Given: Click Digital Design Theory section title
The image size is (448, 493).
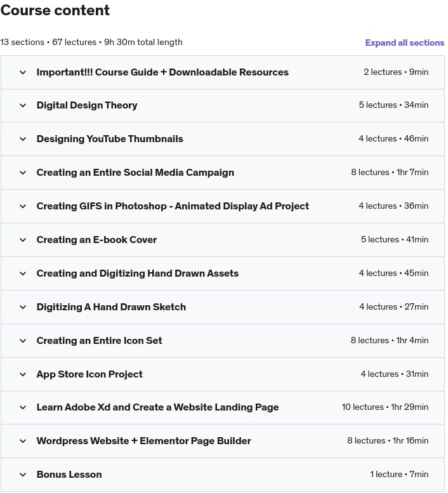Looking at the screenshot, I should click(87, 105).
